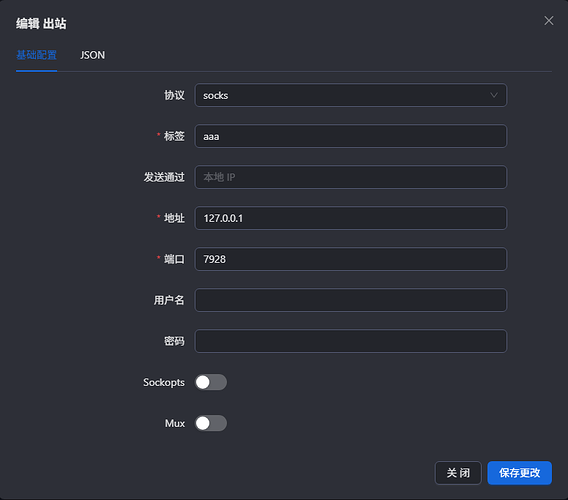
Task: Click the 关闭 button
Action: [x=458, y=473]
